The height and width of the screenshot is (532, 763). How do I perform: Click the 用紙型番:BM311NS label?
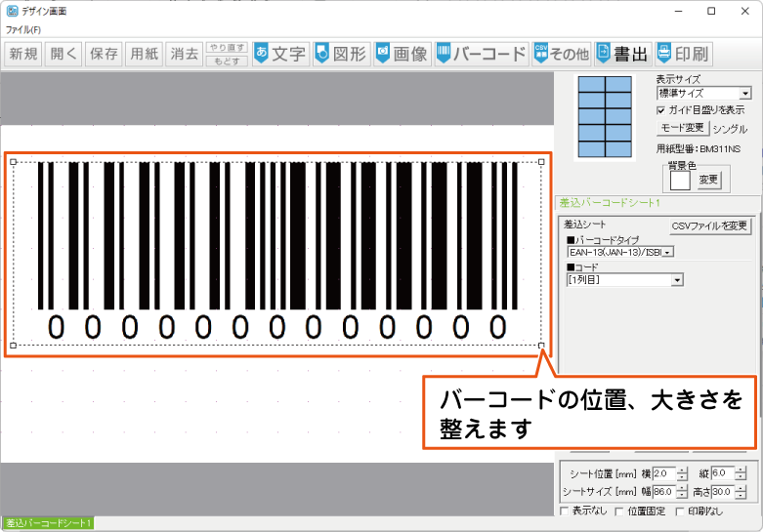699,148
